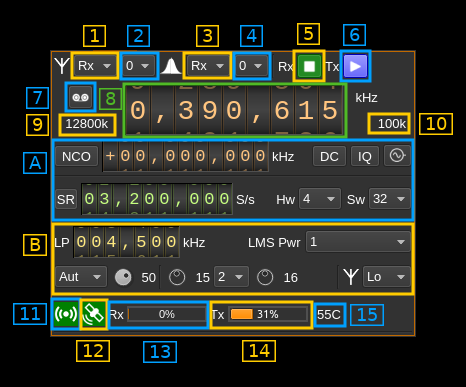The height and width of the screenshot is (387, 466).
Task: Toggle the NCO button
Action: (76, 156)
